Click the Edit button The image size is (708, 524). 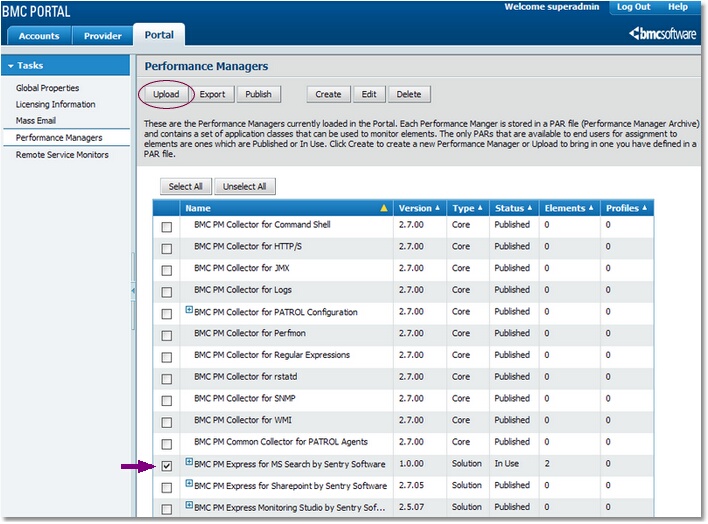(369, 94)
